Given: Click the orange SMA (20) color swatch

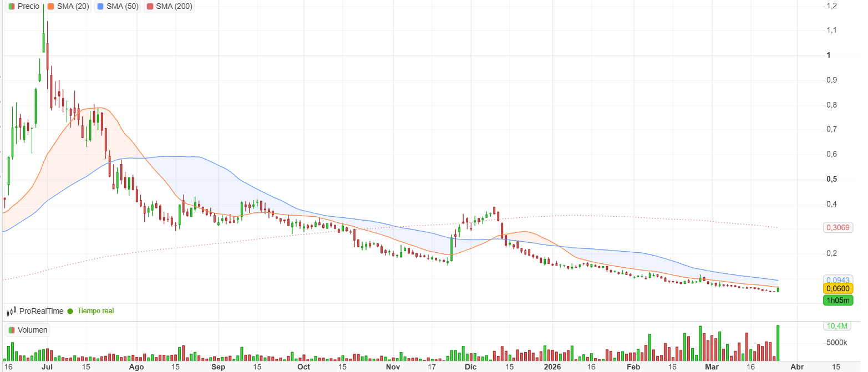Looking at the screenshot, I should point(51,7).
